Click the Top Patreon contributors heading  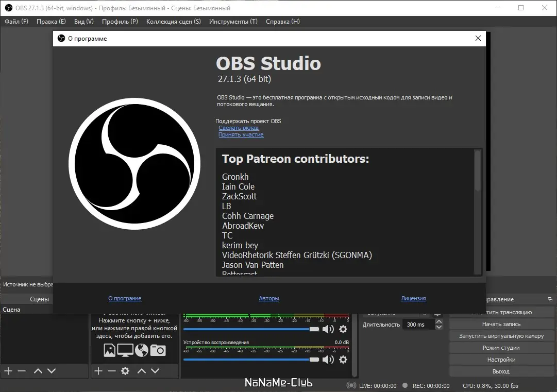coord(296,159)
